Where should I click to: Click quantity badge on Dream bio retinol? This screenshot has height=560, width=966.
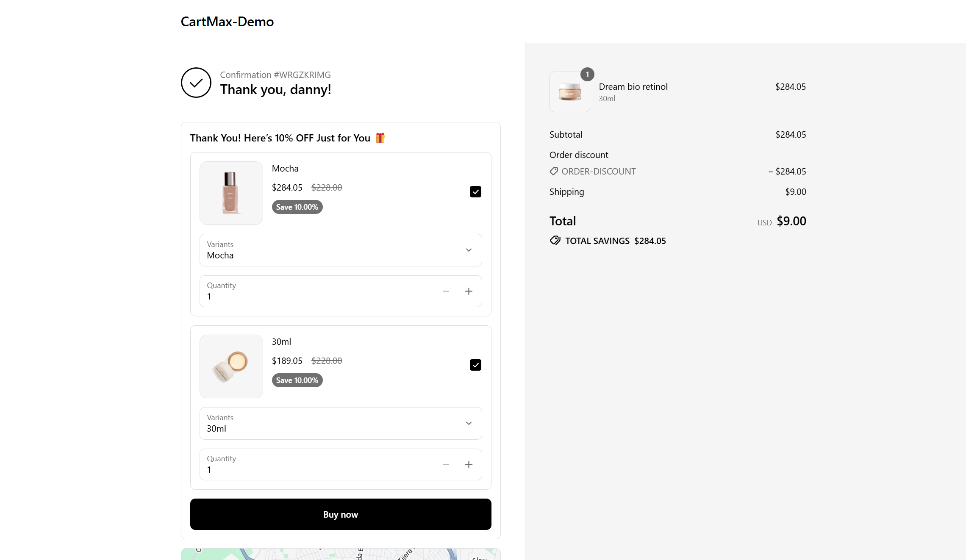(587, 75)
